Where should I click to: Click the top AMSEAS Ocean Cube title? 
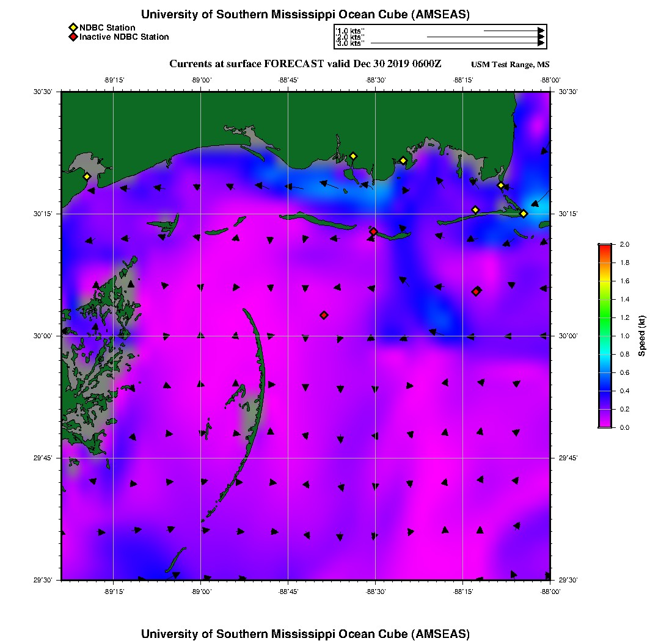click(305, 15)
